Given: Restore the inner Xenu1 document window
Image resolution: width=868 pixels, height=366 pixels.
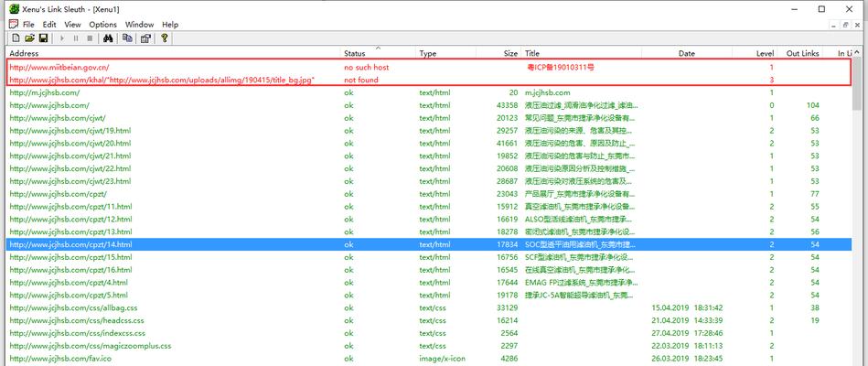Looking at the screenshot, I should click(x=845, y=25).
